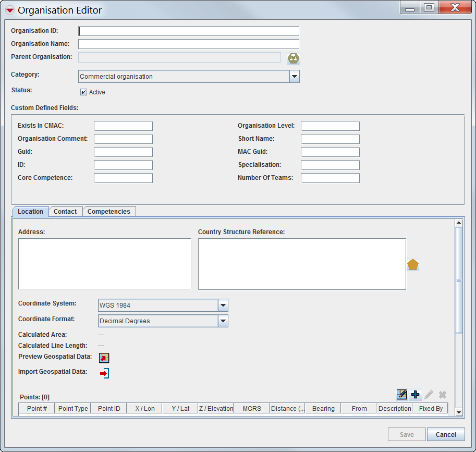Click the Address text area

click(105, 264)
